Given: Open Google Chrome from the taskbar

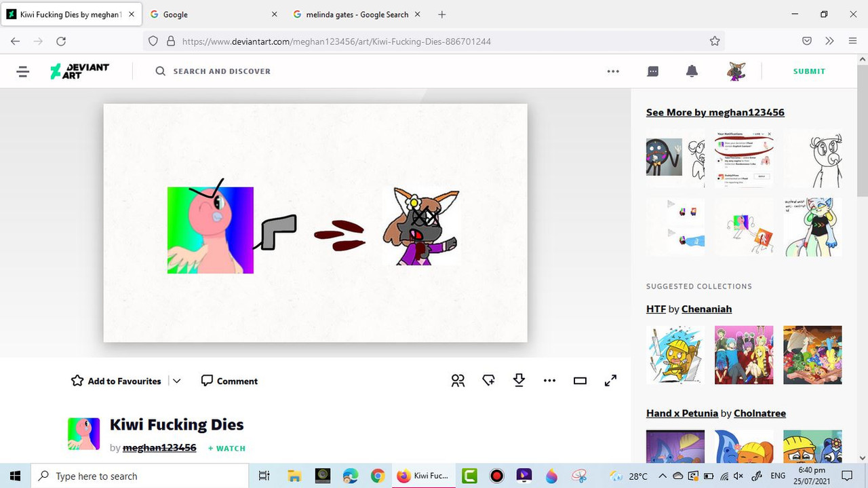Looking at the screenshot, I should point(378,476).
